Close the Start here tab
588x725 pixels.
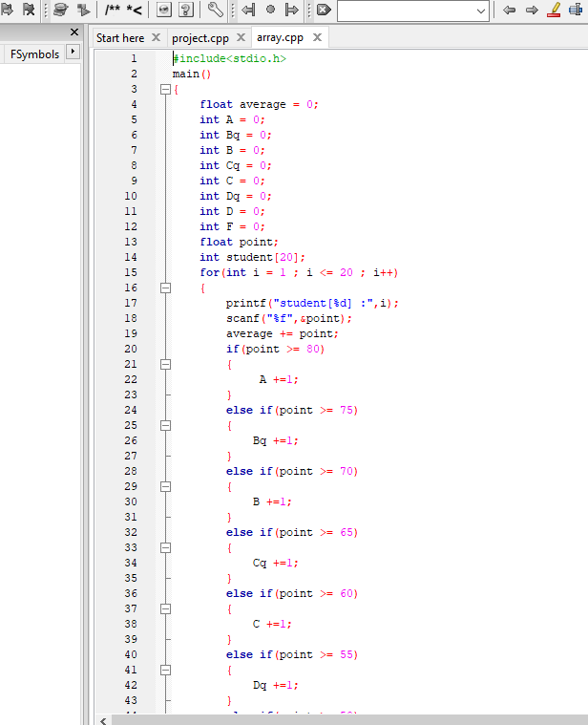click(156, 38)
